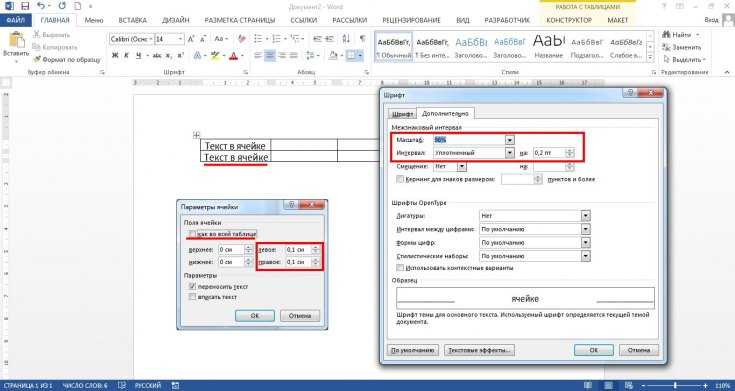735x391 pixels.
Task: Click the 'верхнее' margin 0 см field
Action: click(x=232, y=250)
